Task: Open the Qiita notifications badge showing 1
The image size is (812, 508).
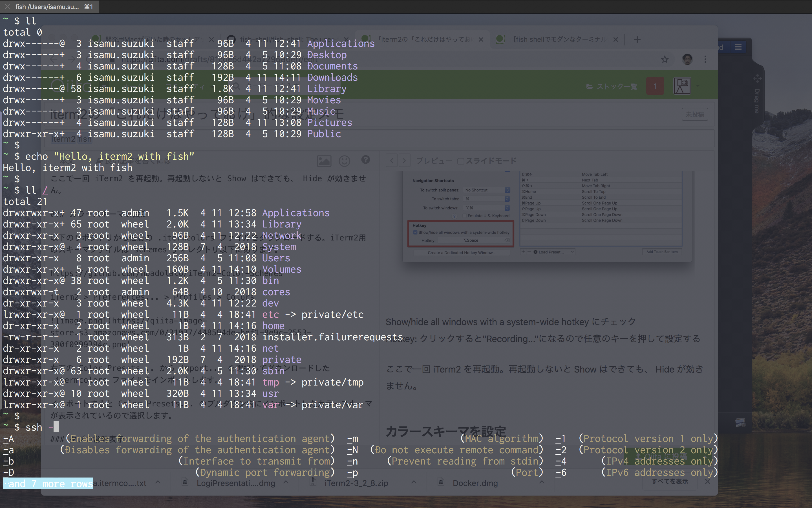Action: pos(655,86)
